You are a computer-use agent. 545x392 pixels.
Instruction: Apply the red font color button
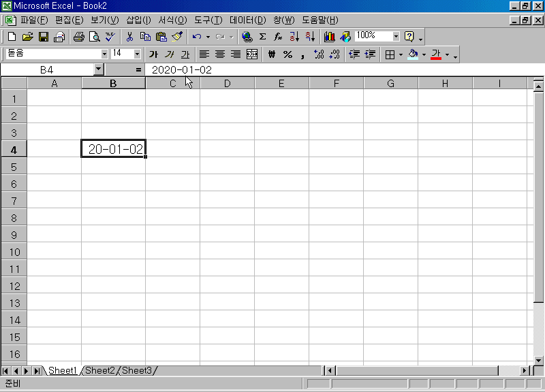coord(436,54)
